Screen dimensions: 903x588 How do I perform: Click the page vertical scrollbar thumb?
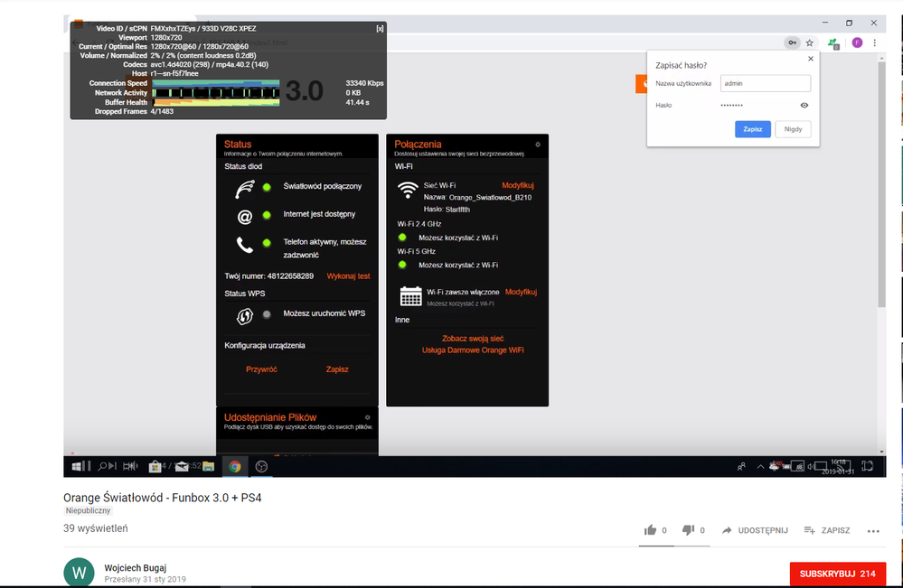[x=881, y=184]
